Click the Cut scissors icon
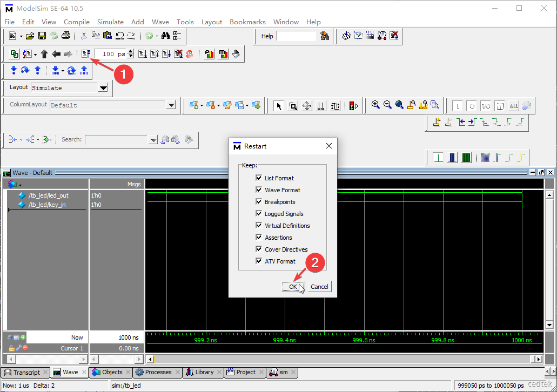 84,36
